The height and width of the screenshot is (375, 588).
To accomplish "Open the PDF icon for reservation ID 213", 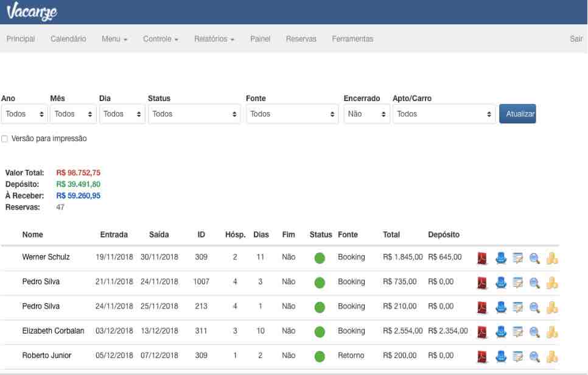I will [482, 307].
